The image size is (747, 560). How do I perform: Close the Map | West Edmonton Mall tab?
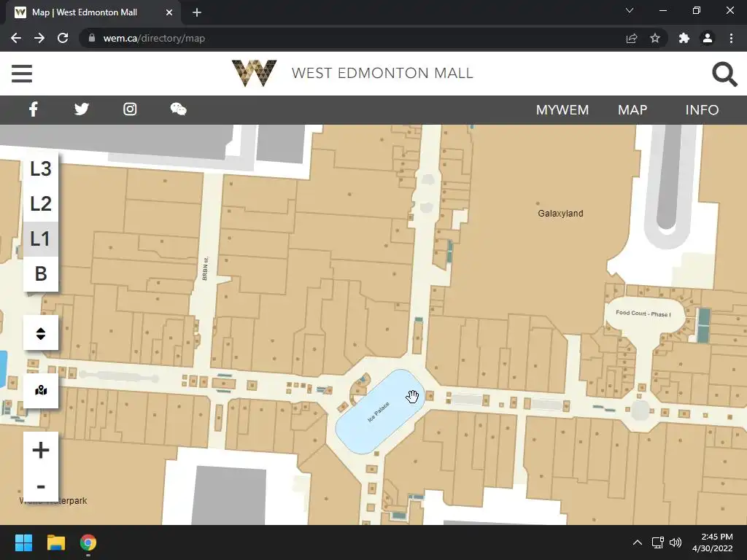pyautogui.click(x=169, y=13)
